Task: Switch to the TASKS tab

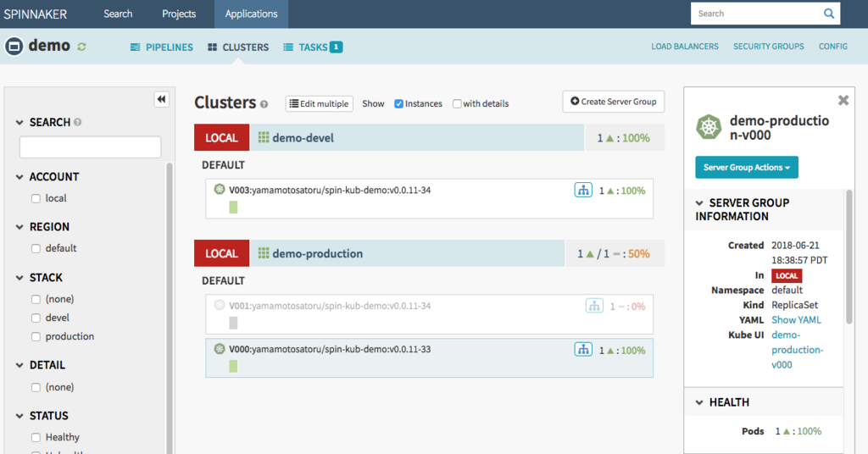Action: tap(313, 47)
